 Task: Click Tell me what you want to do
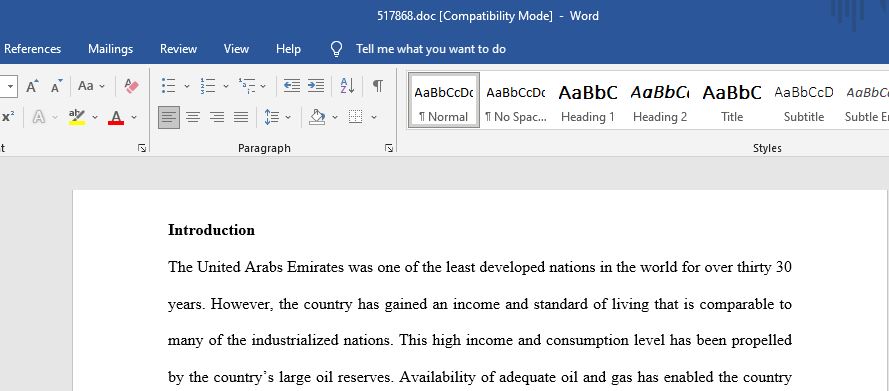click(x=431, y=49)
